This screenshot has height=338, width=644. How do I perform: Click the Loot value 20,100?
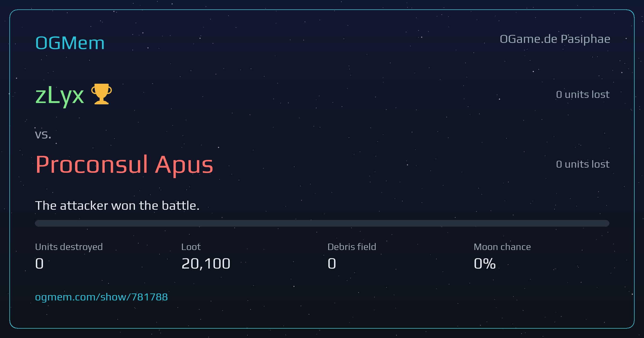[x=206, y=263]
